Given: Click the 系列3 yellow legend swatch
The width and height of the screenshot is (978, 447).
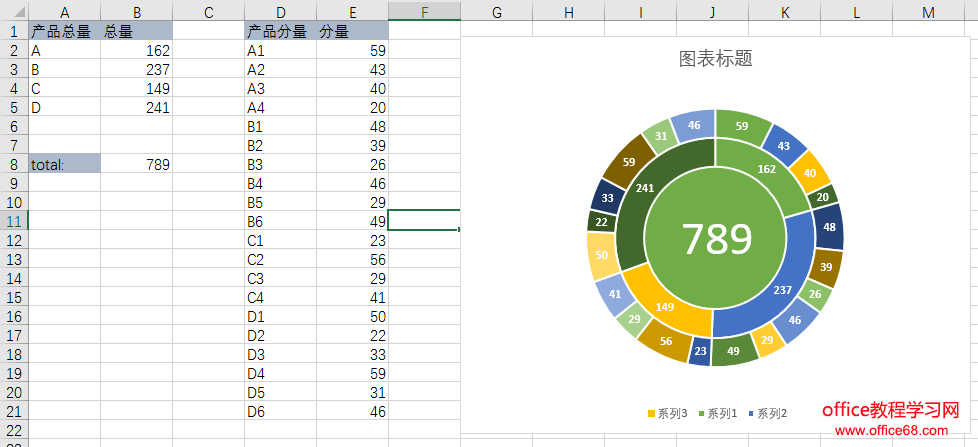Looking at the screenshot, I should tap(653, 413).
